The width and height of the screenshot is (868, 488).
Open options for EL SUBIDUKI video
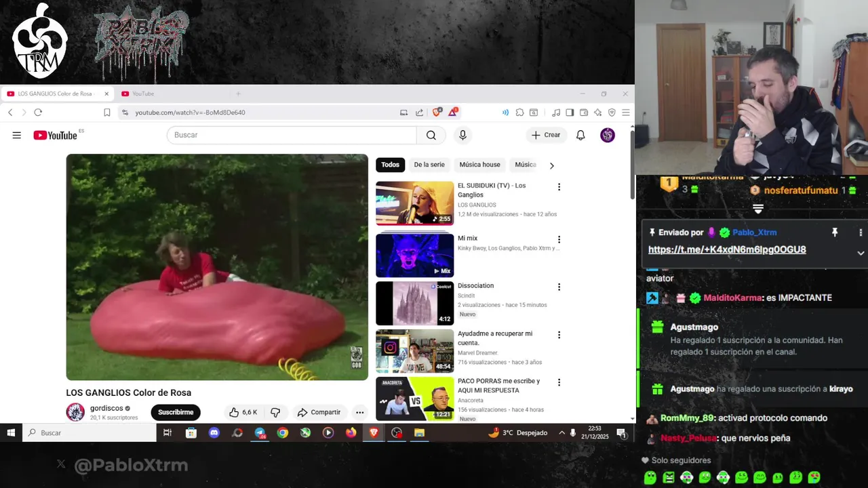[559, 187]
